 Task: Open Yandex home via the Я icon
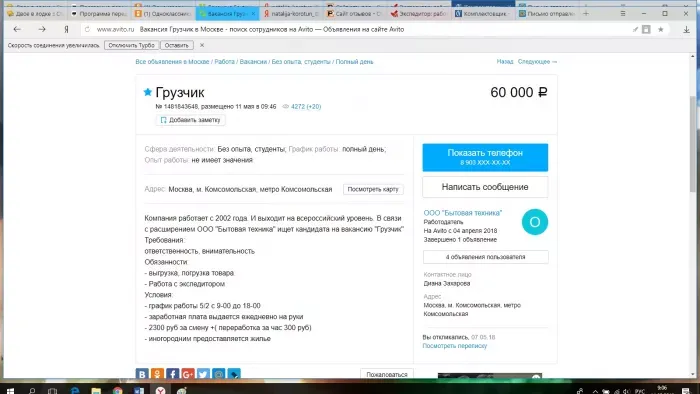point(66,29)
